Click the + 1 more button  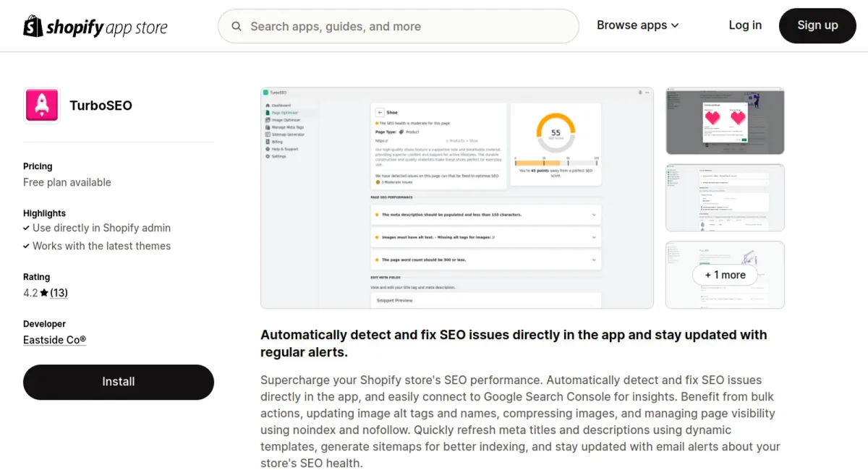tap(725, 275)
